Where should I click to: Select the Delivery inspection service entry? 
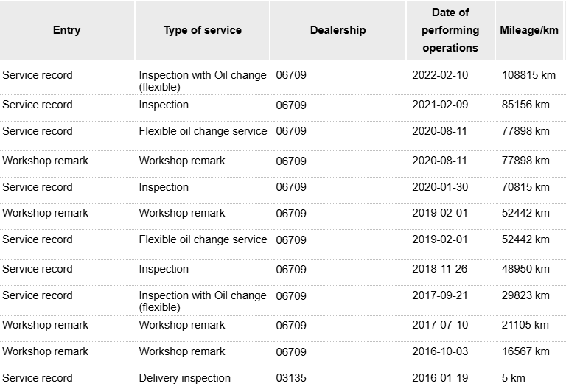(x=185, y=378)
